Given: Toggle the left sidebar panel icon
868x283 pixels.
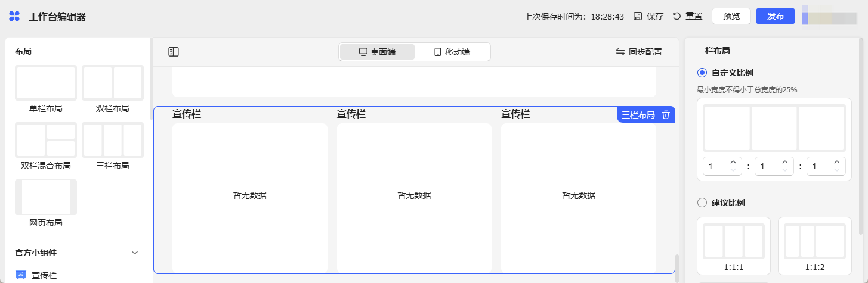Looking at the screenshot, I should tap(174, 52).
